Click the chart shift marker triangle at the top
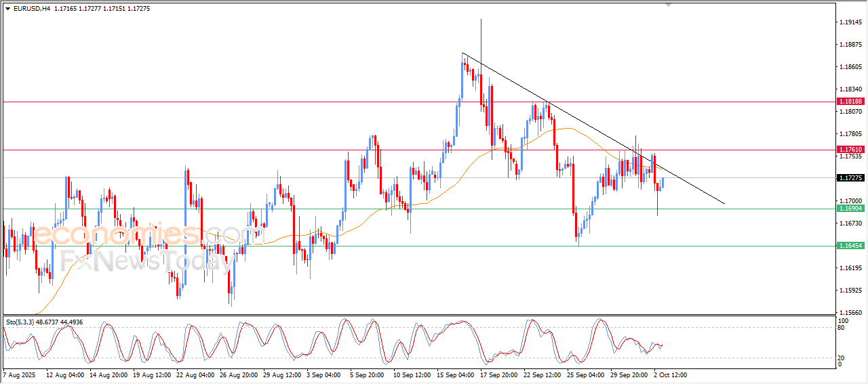 [669, 5]
